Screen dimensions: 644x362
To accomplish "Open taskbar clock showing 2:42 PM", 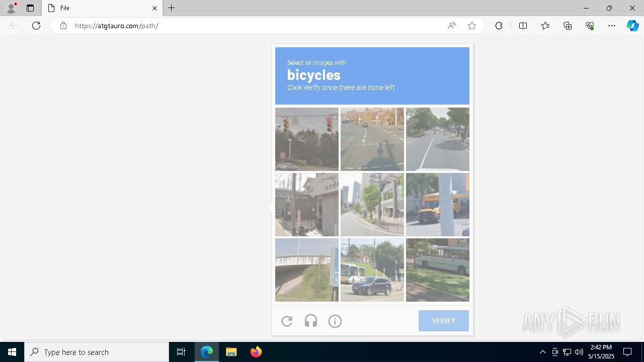I will click(x=601, y=352).
